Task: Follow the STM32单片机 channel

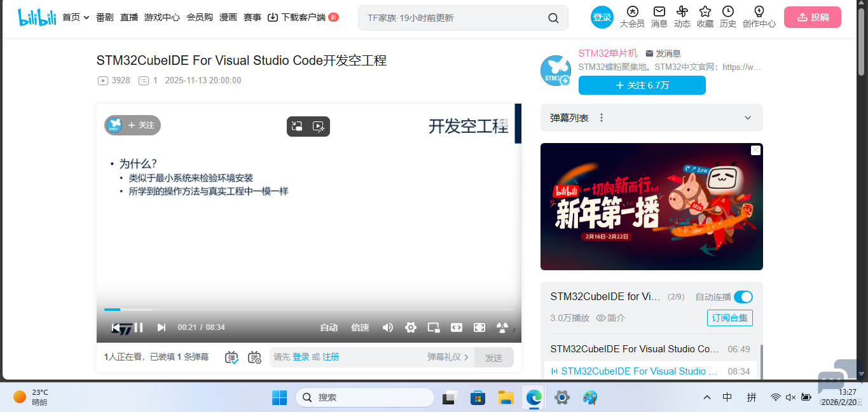Action: click(x=642, y=85)
